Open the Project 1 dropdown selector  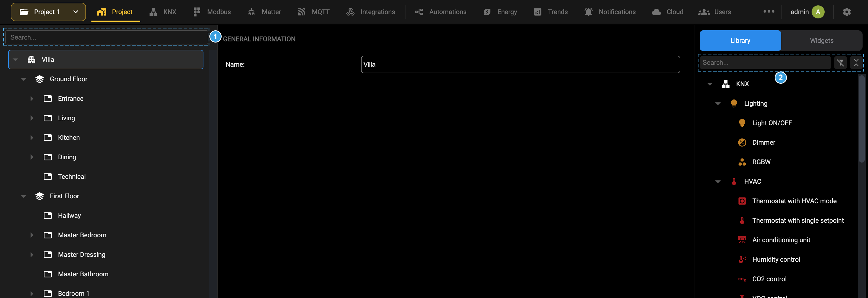point(48,12)
